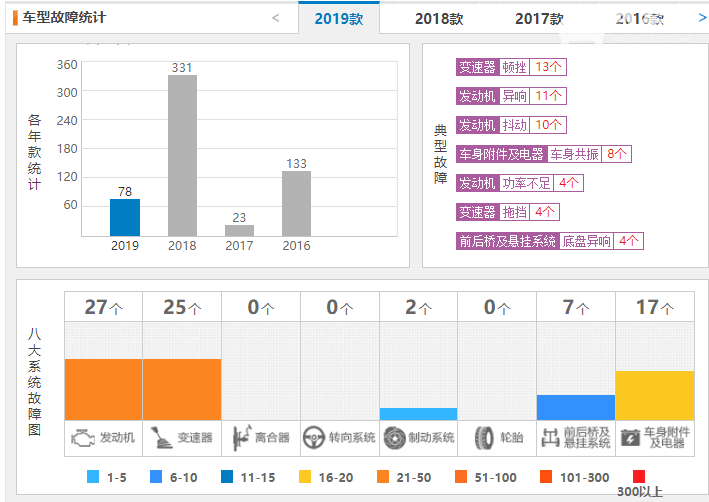Show more model years with right arrow
The height and width of the screenshot is (502, 709).
(x=702, y=18)
